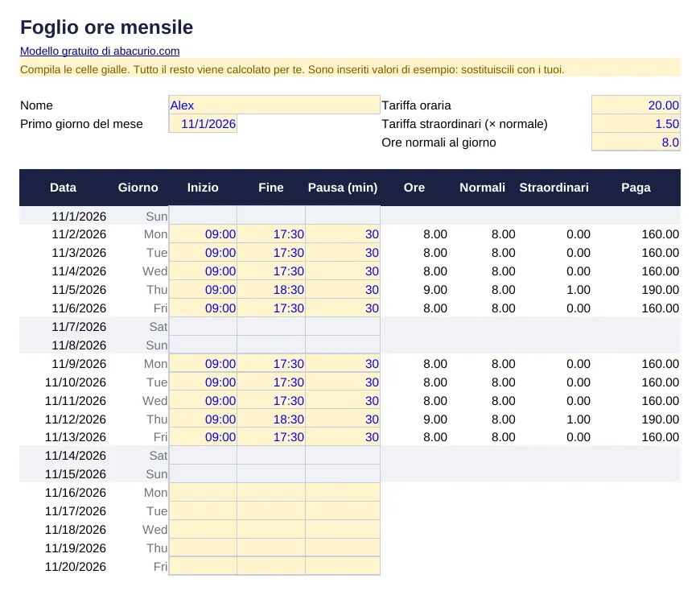The width and height of the screenshot is (700, 595).
Task: Click the Straordinari value 1.00 for 11/12/2026
Action: pos(579,419)
